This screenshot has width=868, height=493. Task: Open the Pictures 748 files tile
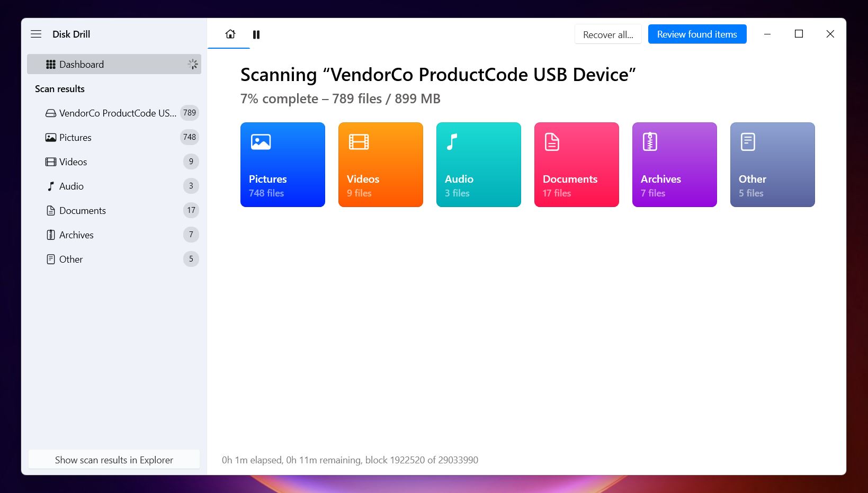[283, 165]
